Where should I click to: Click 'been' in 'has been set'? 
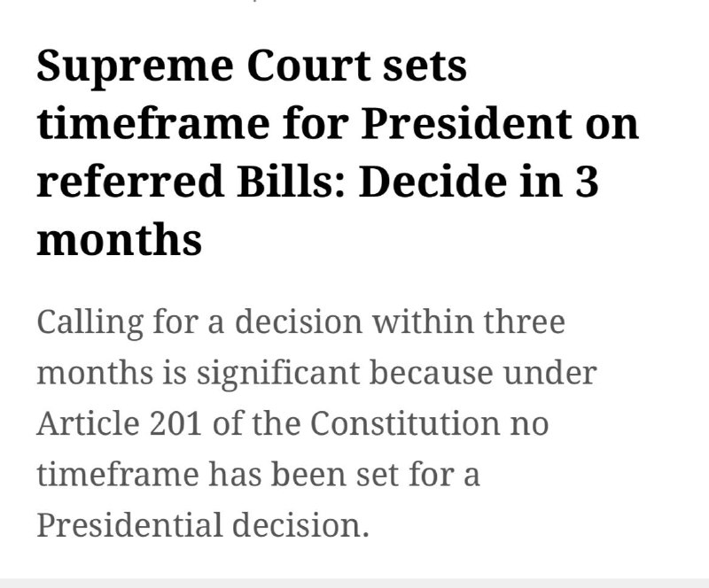(309, 475)
